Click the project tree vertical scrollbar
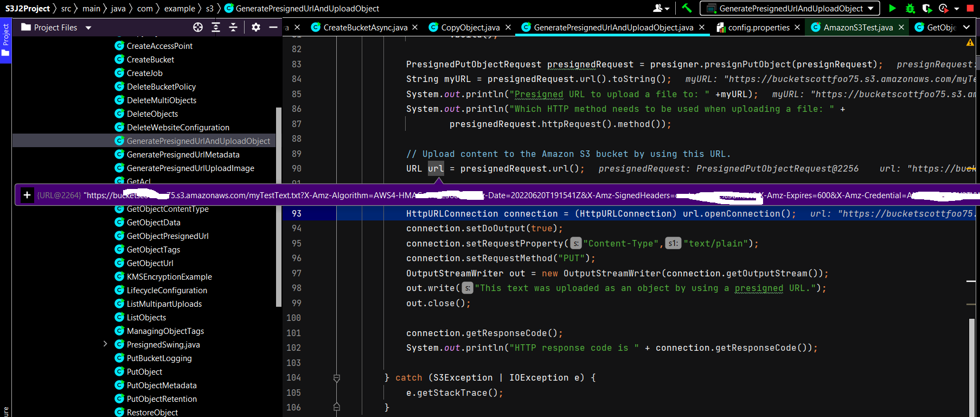This screenshot has height=417, width=980. [x=279, y=206]
